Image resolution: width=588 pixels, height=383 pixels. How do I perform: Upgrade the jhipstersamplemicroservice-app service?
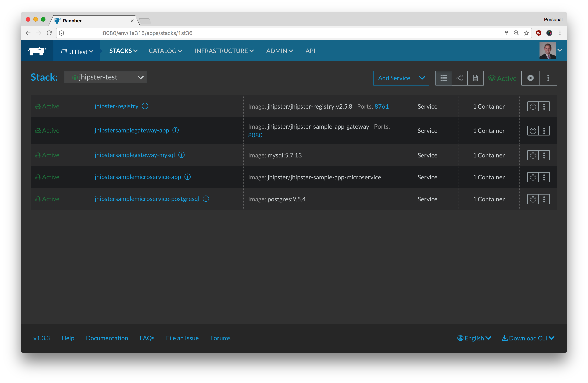[x=533, y=177]
